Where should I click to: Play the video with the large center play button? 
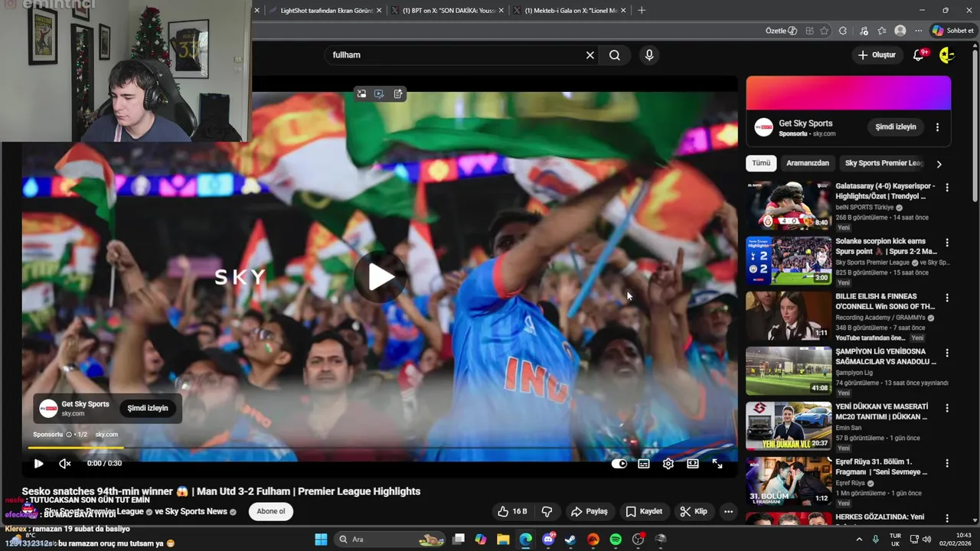[x=380, y=277]
